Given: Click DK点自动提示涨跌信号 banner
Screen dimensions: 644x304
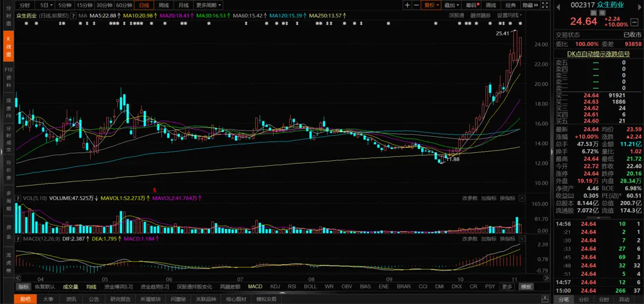Looking at the screenshot, I should coord(598,53).
